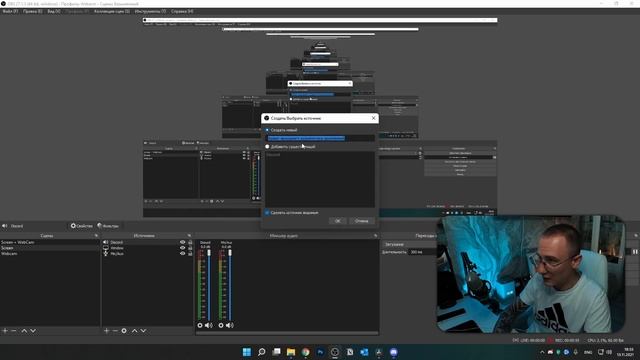The height and width of the screenshot is (360, 640).
Task: Open the Файл menu
Action: coord(10,11)
